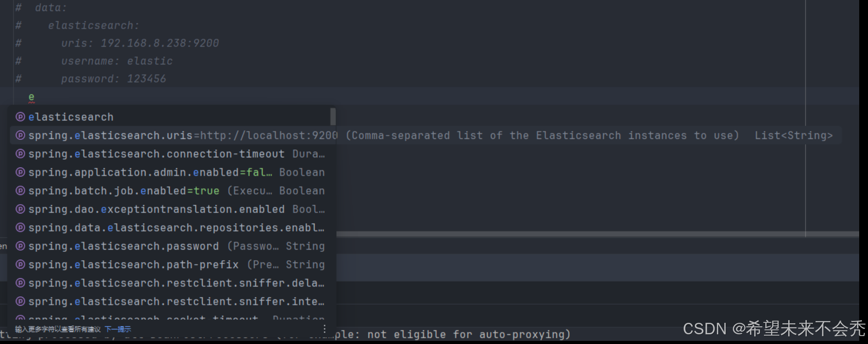This screenshot has height=344, width=868.
Task: Click the horizontal editor scrollbar
Action: [x=597, y=234]
